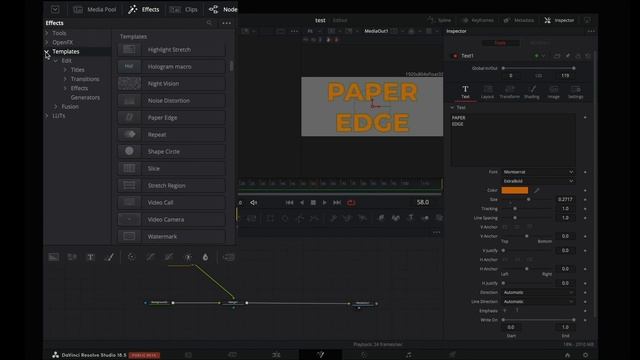Open the orange text Color swatch
The width and height of the screenshot is (640, 360).
(515, 190)
